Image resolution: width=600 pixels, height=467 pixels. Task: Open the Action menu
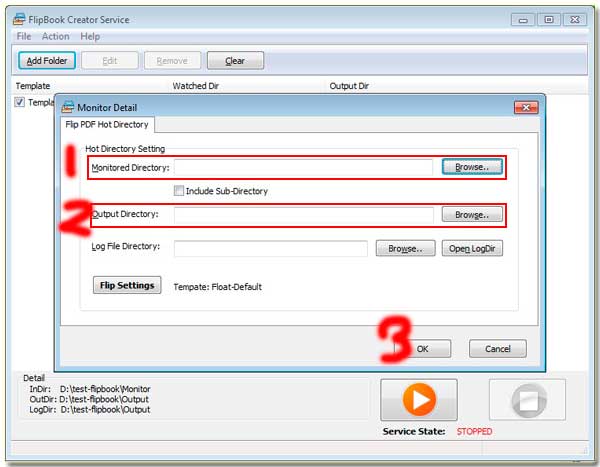pyautogui.click(x=55, y=36)
